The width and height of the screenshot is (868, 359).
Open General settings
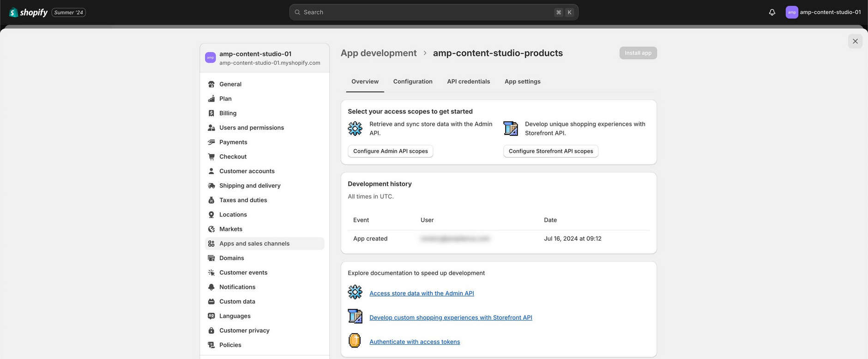265,84
